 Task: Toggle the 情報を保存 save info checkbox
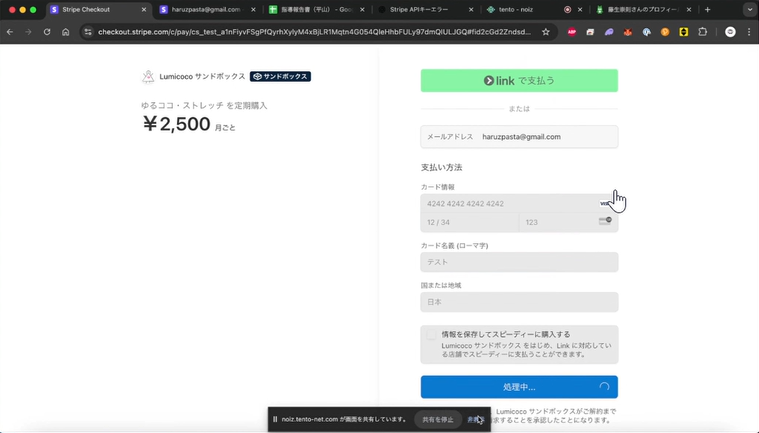[x=431, y=335]
